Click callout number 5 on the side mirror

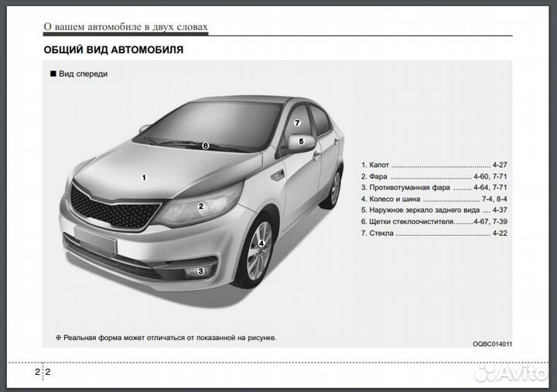click(x=301, y=141)
